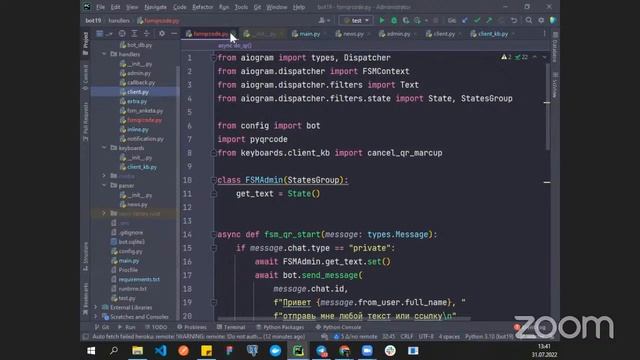Click editor vertical scrollbar
This screenshot has width=640, height=360.
pyautogui.click(x=547, y=107)
